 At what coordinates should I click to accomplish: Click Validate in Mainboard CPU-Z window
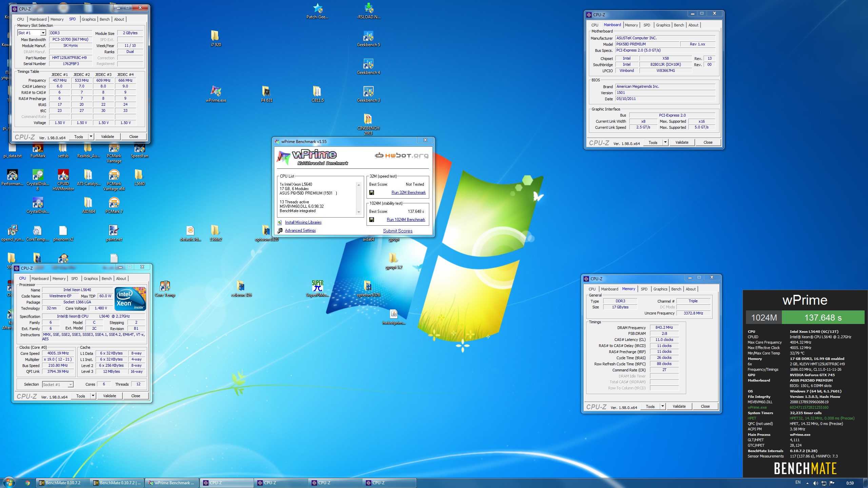click(x=682, y=142)
